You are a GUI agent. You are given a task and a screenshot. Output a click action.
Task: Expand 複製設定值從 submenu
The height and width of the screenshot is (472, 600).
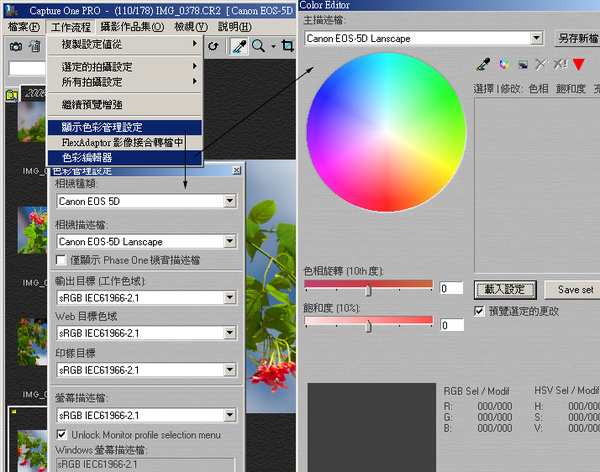tap(125, 44)
